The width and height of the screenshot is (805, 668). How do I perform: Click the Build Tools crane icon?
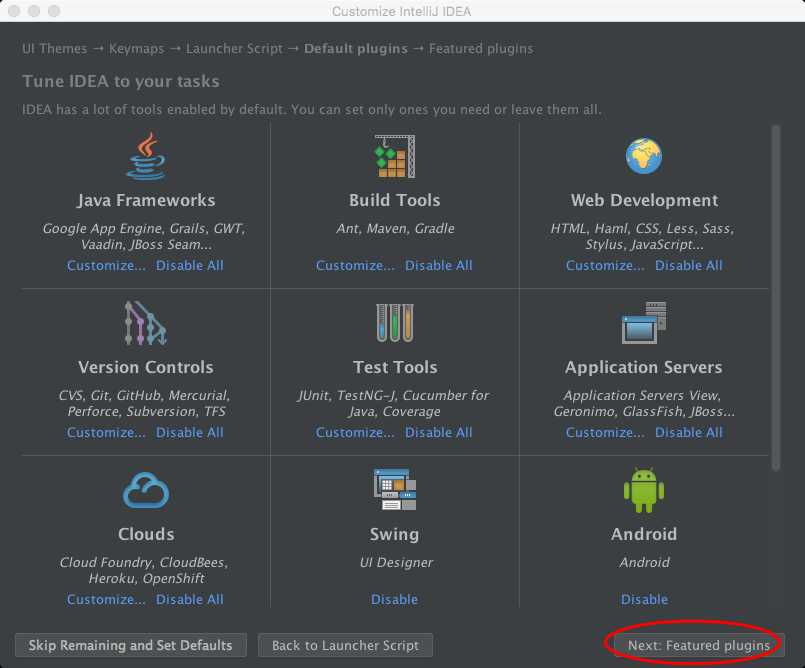pos(394,156)
